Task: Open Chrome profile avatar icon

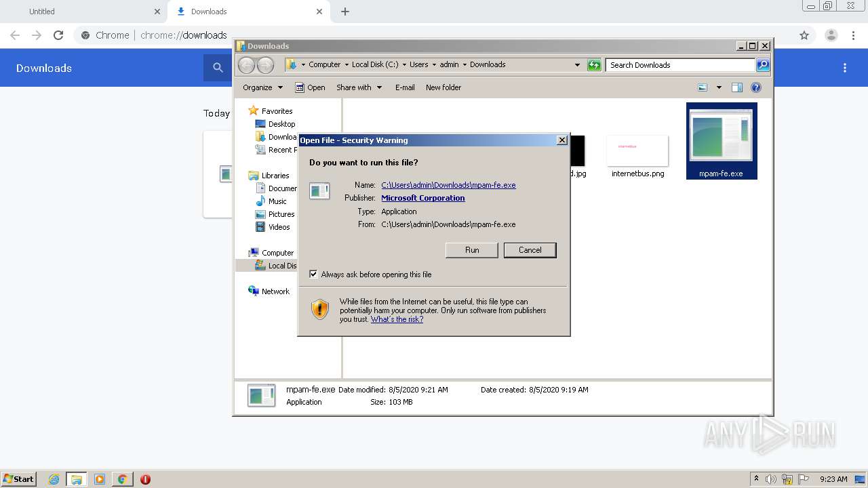Action: coord(831,35)
